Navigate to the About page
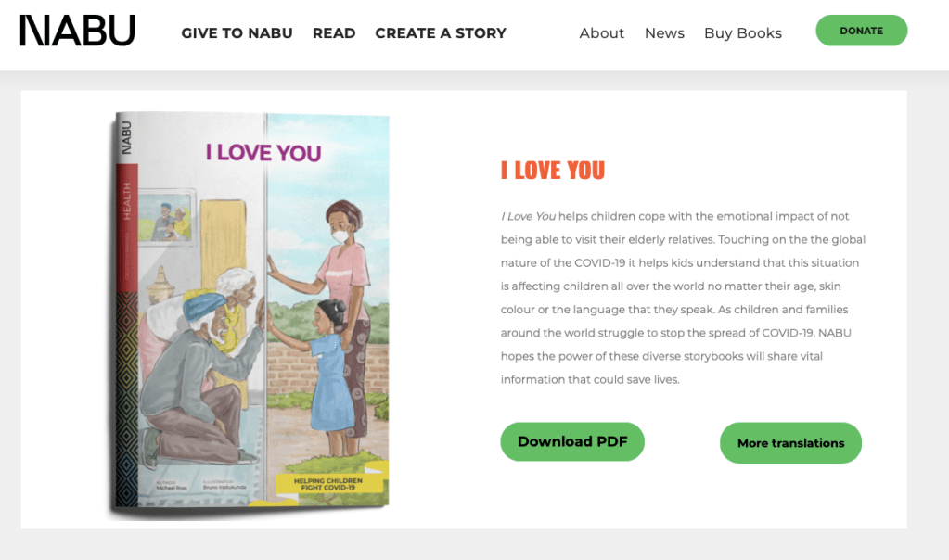 click(601, 33)
